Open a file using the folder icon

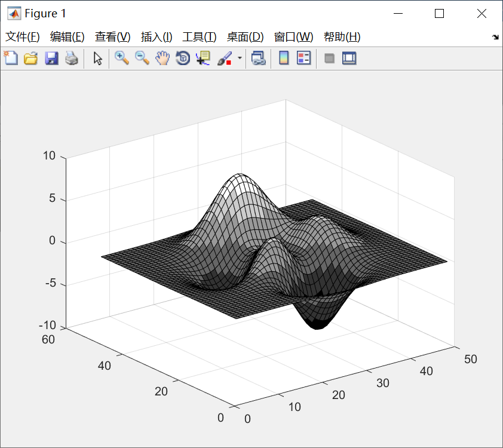coord(31,59)
